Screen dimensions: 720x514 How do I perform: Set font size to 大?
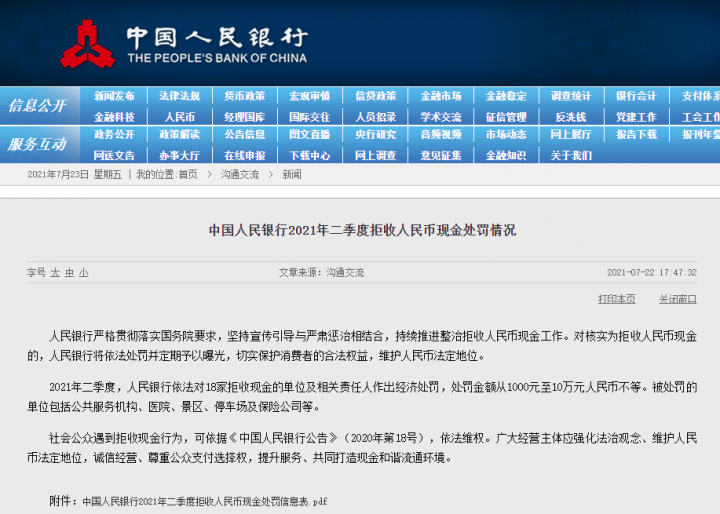(x=55, y=273)
